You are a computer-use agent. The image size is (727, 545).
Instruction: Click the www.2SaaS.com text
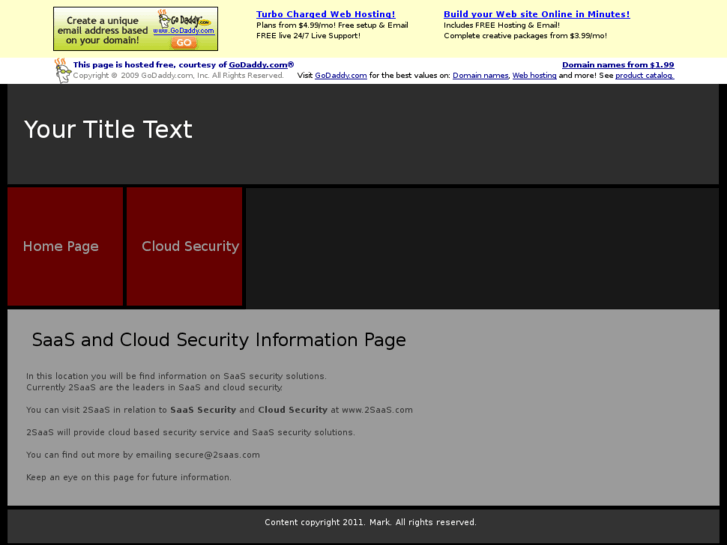tap(377, 410)
